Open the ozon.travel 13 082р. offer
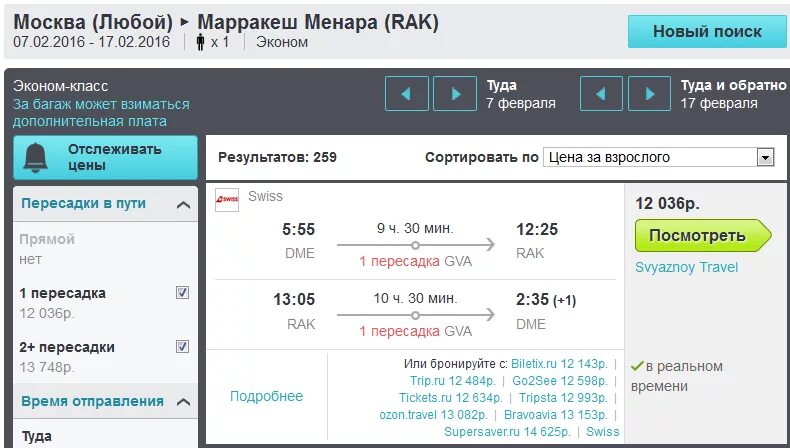Viewport: 790px width, 448px height. (x=433, y=415)
